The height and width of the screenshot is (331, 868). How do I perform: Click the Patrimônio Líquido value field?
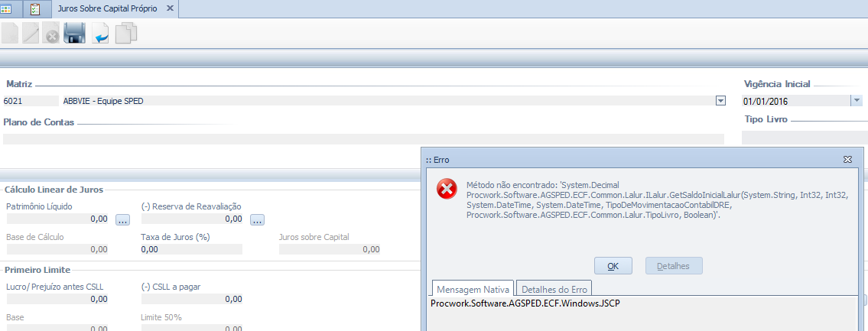pos(57,219)
